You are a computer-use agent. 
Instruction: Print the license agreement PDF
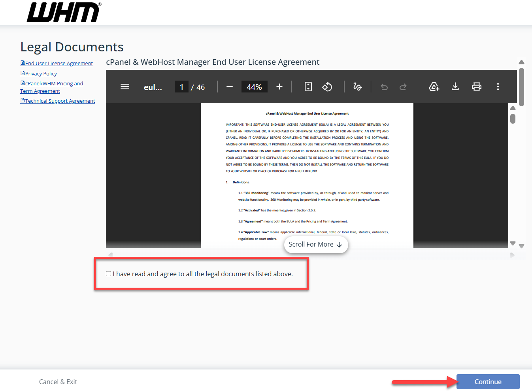[477, 87]
